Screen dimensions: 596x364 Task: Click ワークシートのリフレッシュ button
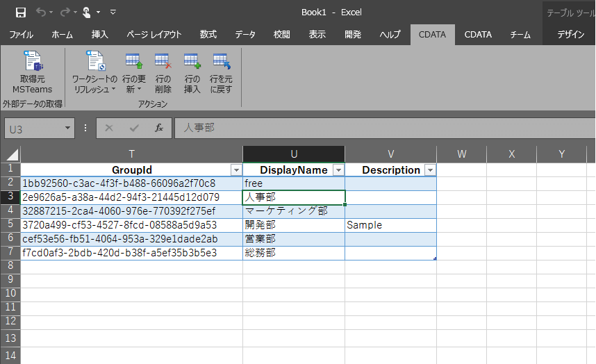94,72
